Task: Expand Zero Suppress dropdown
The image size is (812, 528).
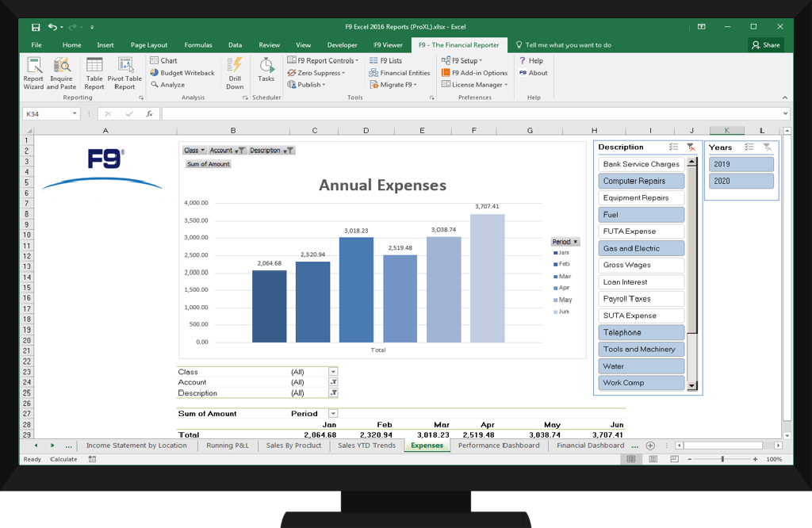Action: tap(316, 73)
